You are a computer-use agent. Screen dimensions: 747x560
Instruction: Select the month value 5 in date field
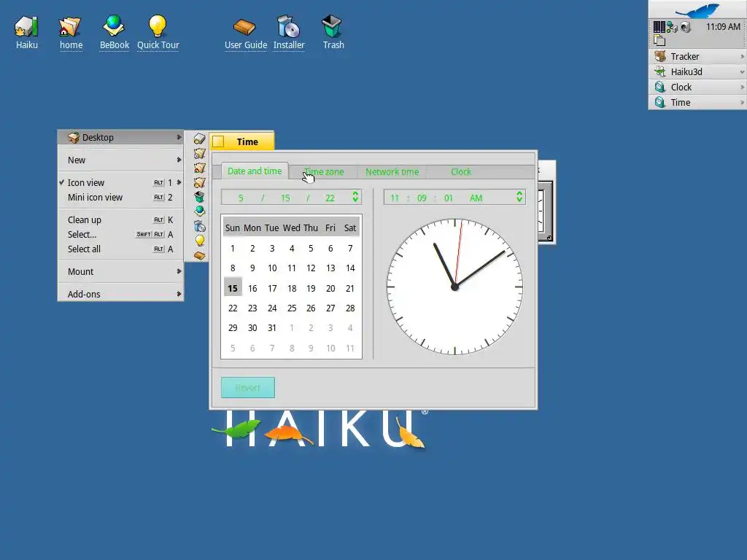pyautogui.click(x=241, y=198)
